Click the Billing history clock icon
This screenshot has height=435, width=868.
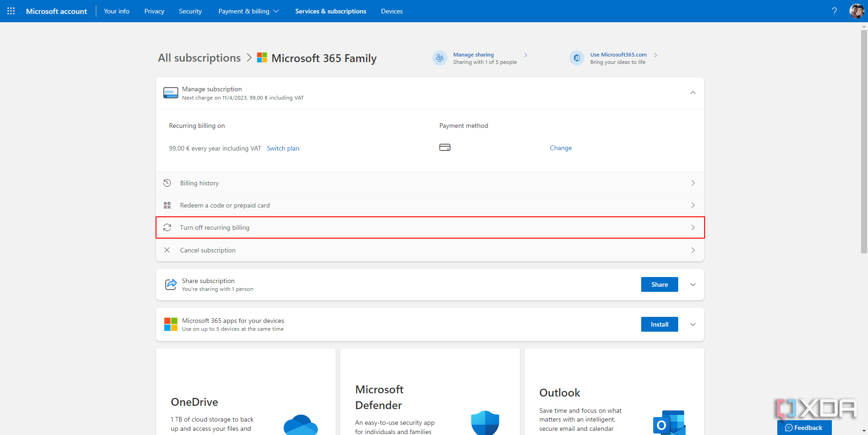click(x=167, y=183)
